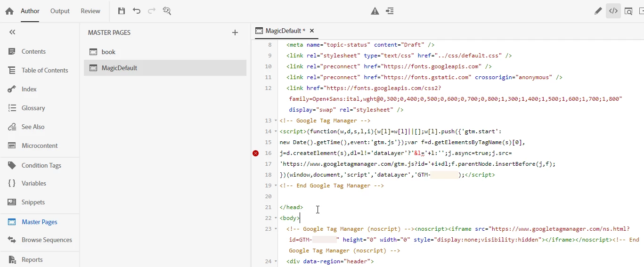Open the Microcontent panel
644x267 pixels.
40,146
